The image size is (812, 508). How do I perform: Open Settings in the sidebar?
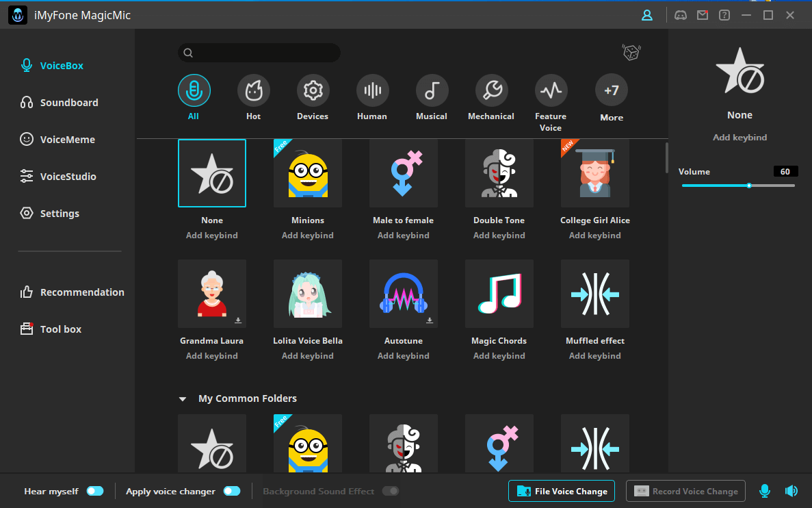point(50,213)
